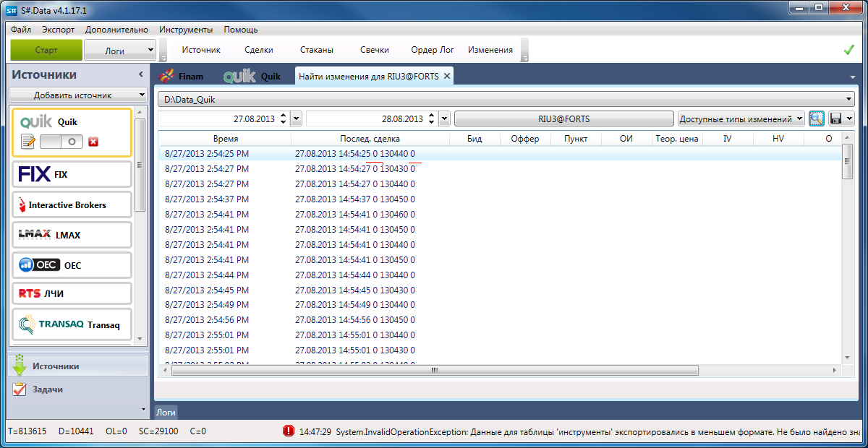Click the toolbar overflow arrow after Изменения
Image resolution: width=868 pixels, height=448 pixels.
point(525,51)
